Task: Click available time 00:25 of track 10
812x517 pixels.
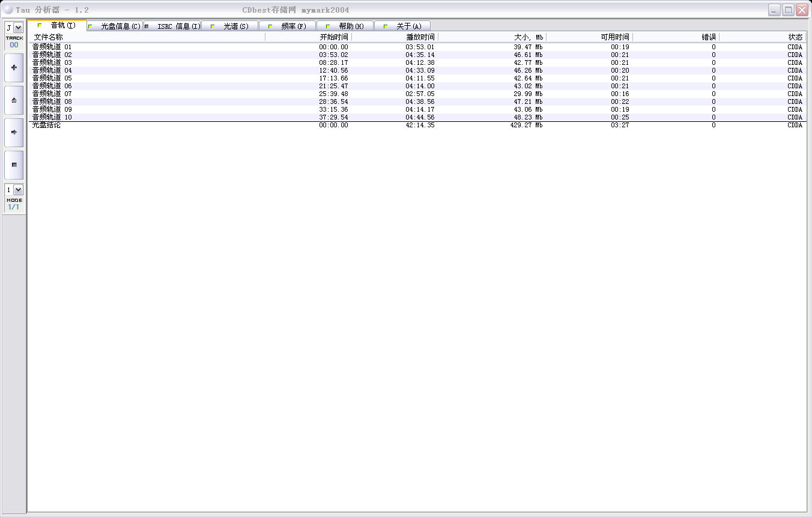Action: coord(620,117)
